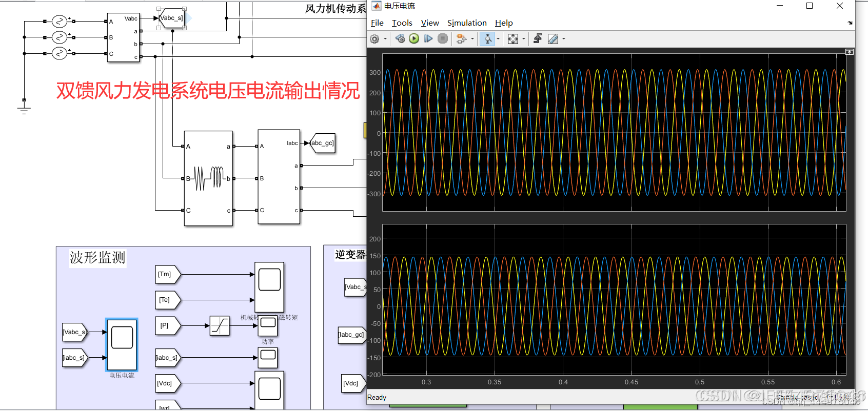Select the 功率 scope block
The height and width of the screenshot is (411, 868).
pyautogui.click(x=268, y=326)
